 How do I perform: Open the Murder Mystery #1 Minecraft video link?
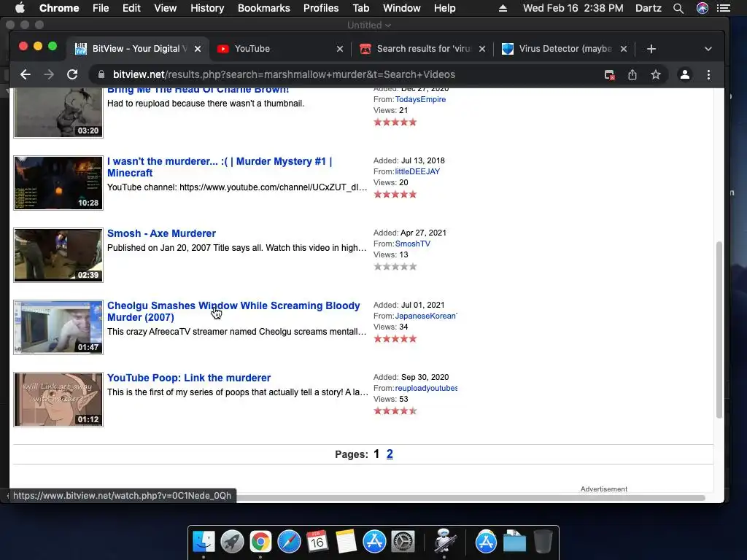[x=220, y=167]
